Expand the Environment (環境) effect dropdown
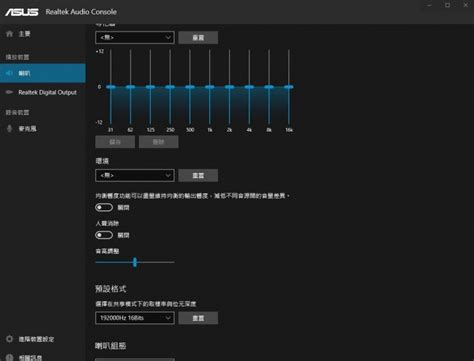 (x=135, y=175)
